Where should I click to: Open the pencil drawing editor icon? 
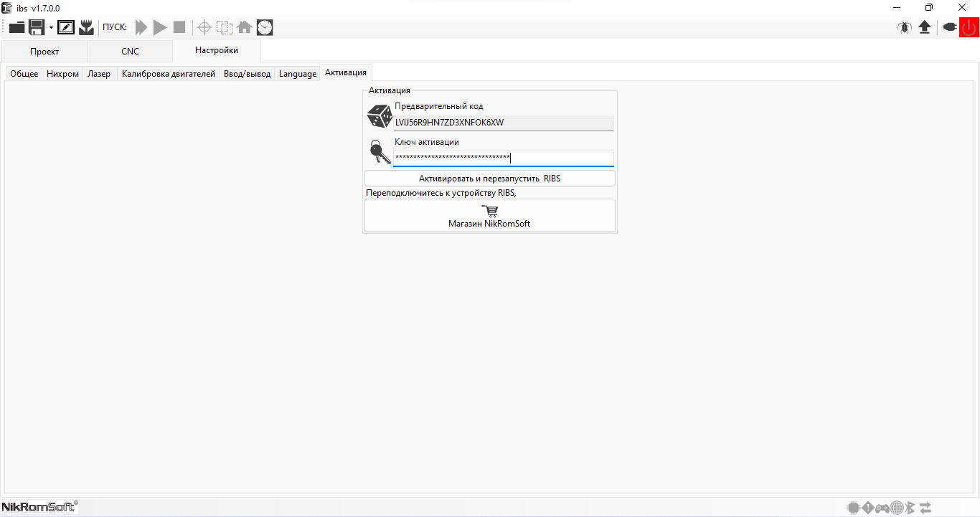click(x=66, y=28)
